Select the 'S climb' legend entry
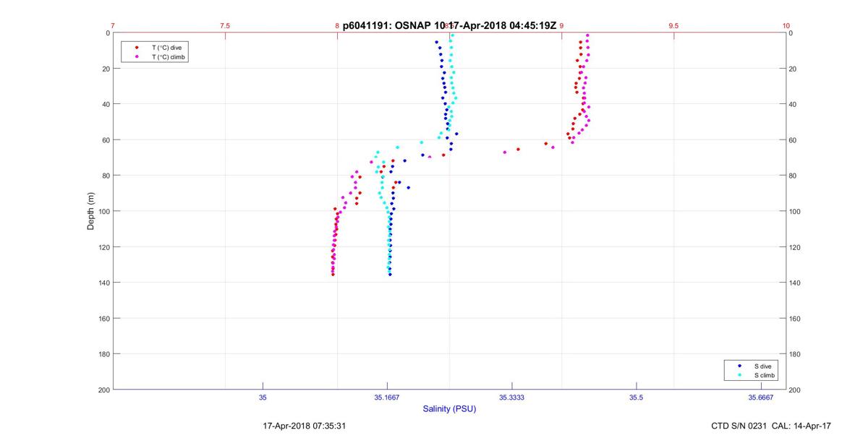Image resolution: width=868 pixels, height=438 pixels. [765, 376]
